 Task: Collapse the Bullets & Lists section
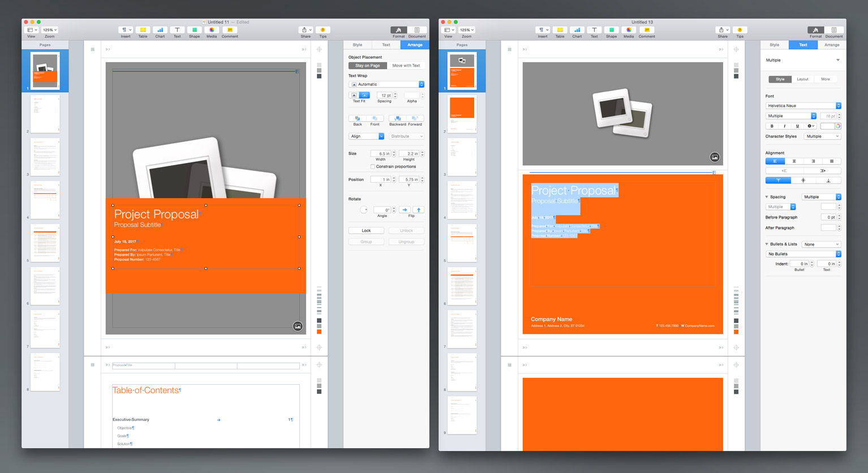767,244
